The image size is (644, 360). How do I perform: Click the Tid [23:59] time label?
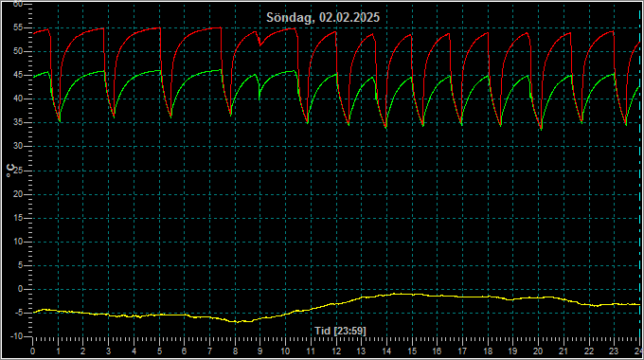pos(340,331)
